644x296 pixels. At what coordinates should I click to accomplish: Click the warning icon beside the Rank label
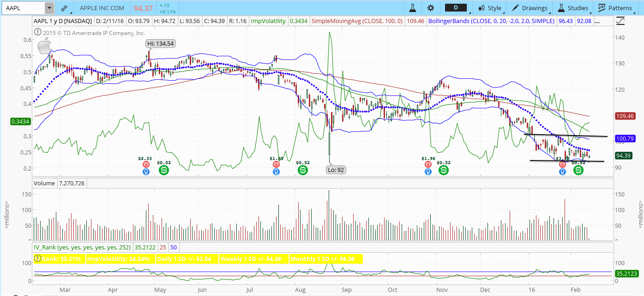click(x=38, y=259)
